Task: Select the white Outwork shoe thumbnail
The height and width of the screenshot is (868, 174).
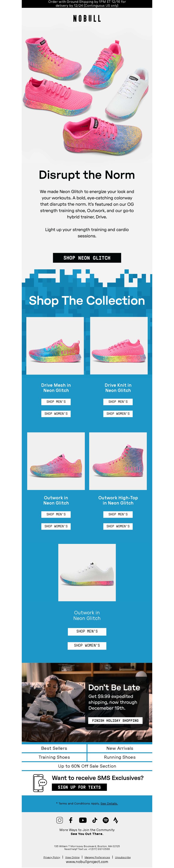Action: [x=87, y=573]
